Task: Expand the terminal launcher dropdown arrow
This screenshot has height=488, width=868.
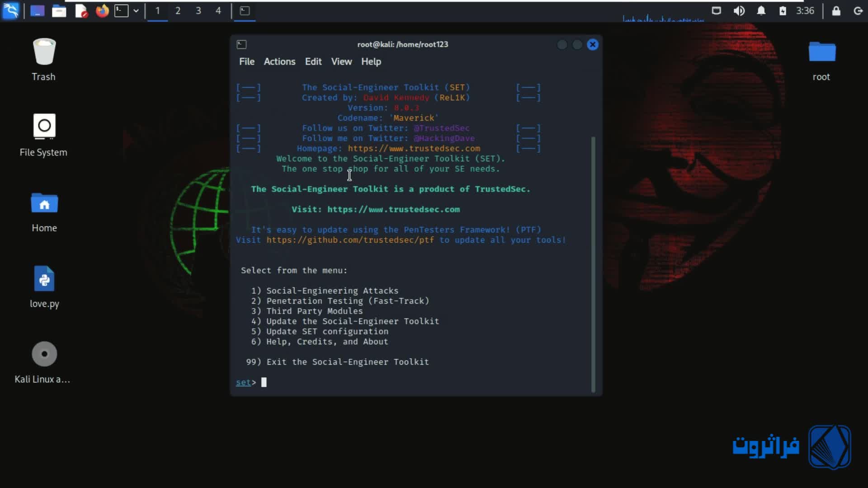Action: coord(136,10)
